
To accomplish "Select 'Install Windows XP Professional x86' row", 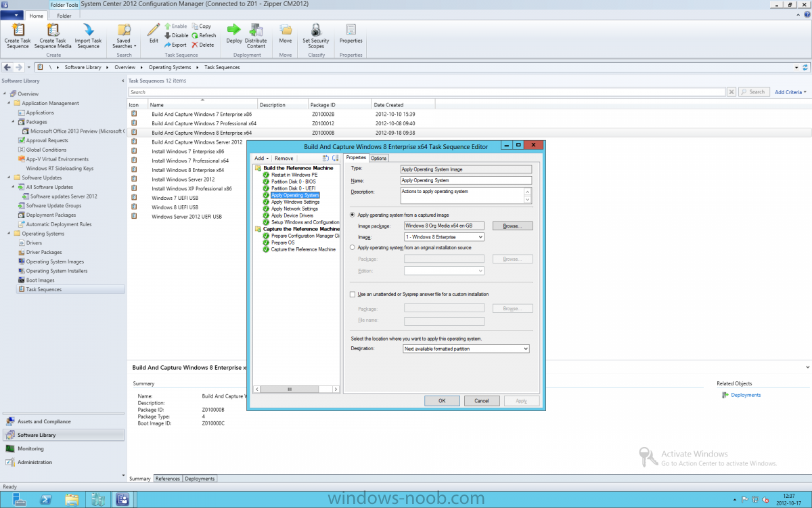I will (x=191, y=189).
